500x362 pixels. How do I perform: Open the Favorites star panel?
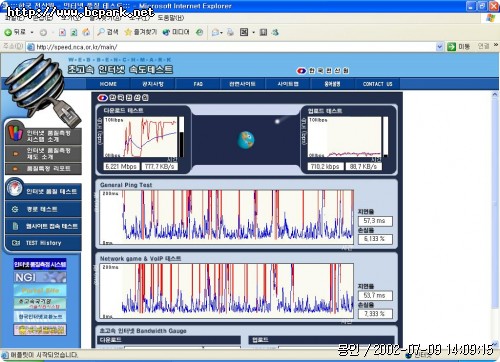tap(128, 32)
